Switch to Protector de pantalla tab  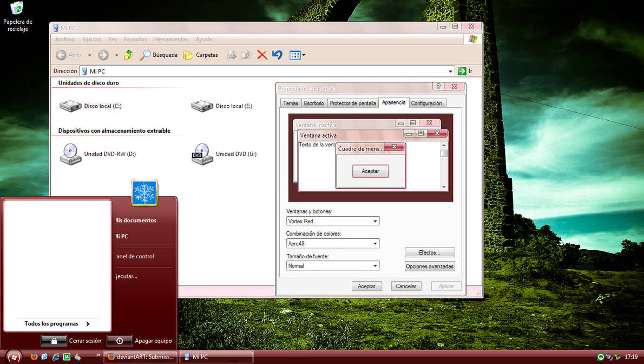353,103
